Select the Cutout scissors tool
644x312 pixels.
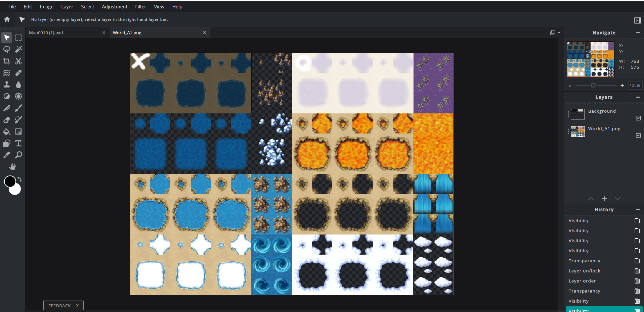18,61
